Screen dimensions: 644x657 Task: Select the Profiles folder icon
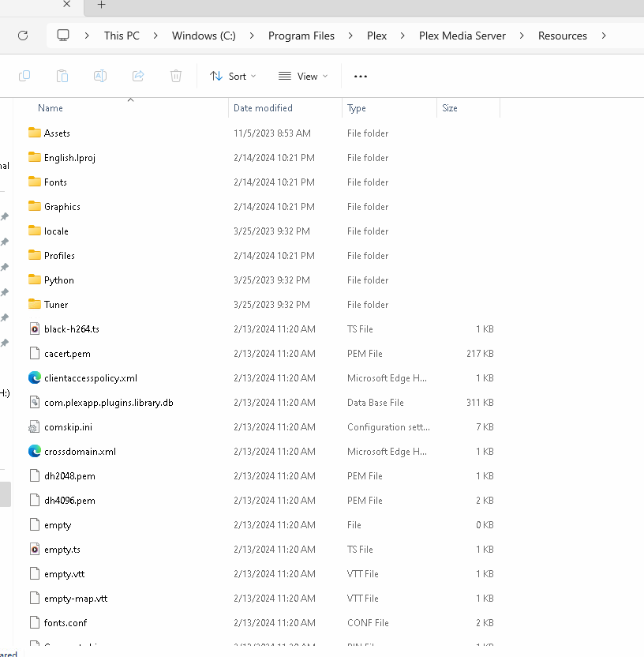click(x=35, y=256)
